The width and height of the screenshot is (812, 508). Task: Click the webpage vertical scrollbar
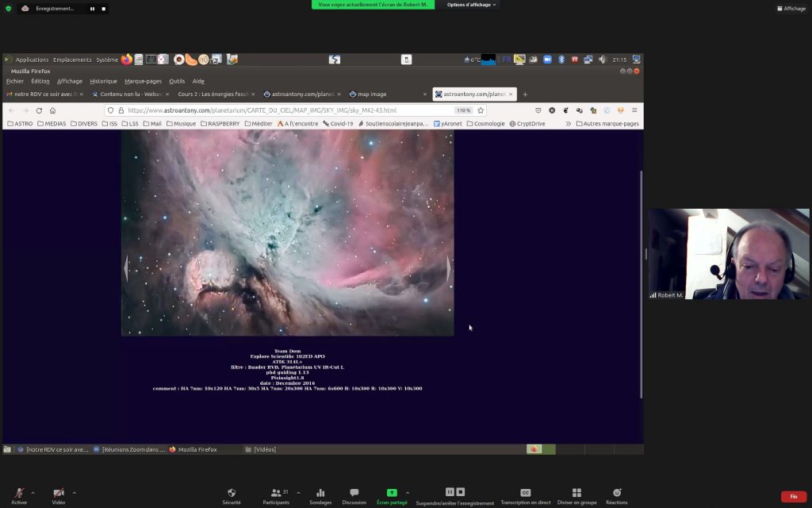click(x=641, y=284)
